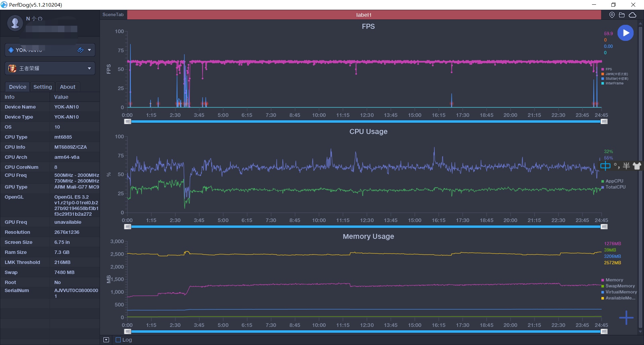Click the scrollbar up arrow at right edge
Image resolution: width=644 pixels, height=345 pixels.
pyautogui.click(x=640, y=23)
